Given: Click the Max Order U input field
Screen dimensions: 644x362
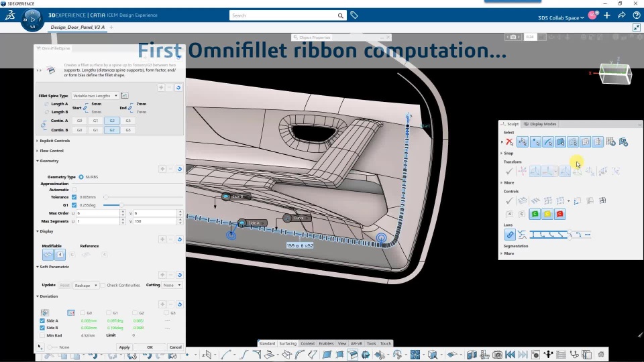Looking at the screenshot, I should click(98, 213).
